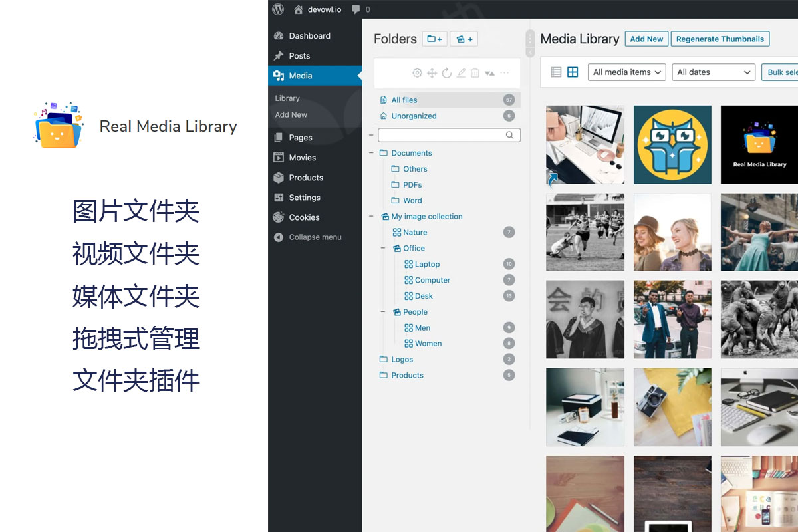This screenshot has height=532, width=798.
Task: Open the comments bubble in admin bar
Action: coord(361,9)
